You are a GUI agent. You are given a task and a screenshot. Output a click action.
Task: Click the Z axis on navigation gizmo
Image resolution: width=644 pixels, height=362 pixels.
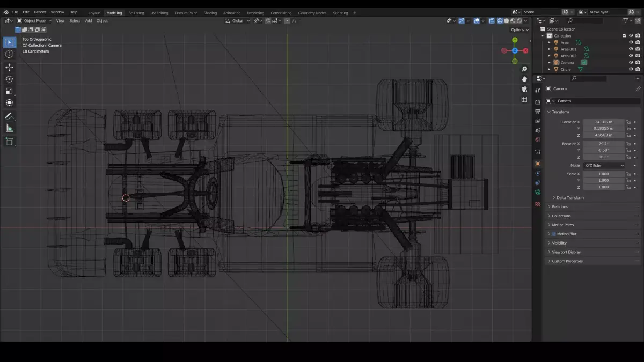tap(515, 50)
